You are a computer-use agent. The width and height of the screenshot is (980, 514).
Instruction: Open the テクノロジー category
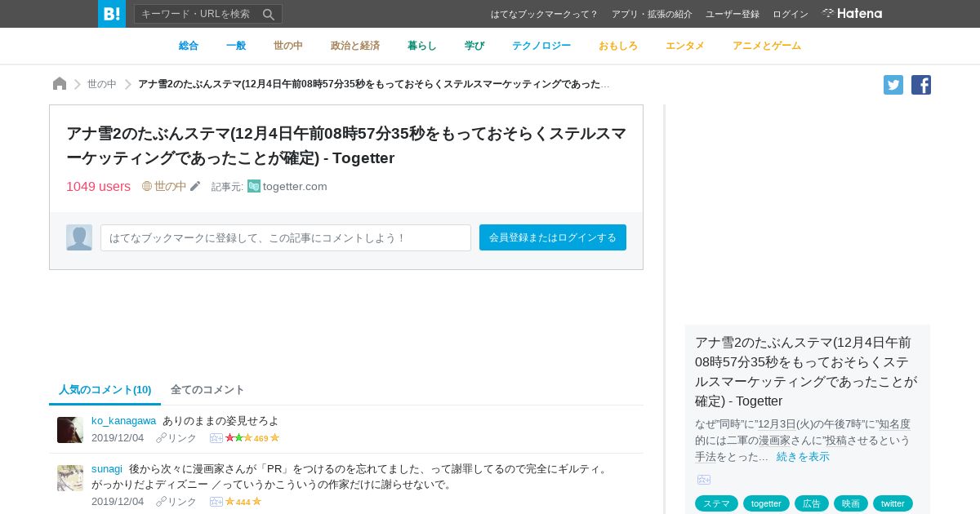click(541, 46)
